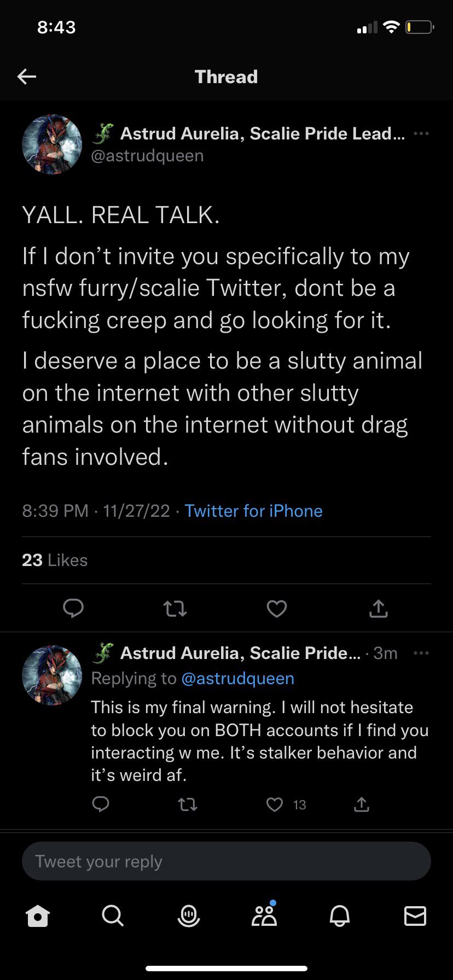
Task: Like the main tweet with heart icon
Action: [x=276, y=608]
